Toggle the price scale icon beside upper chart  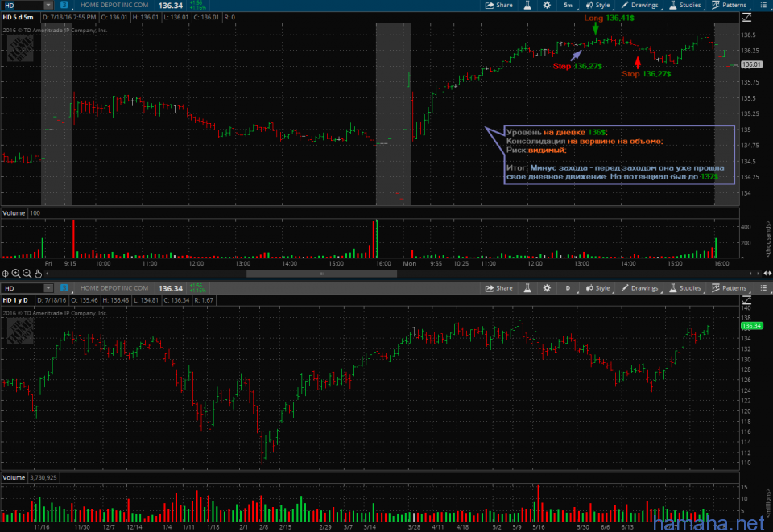click(747, 17)
